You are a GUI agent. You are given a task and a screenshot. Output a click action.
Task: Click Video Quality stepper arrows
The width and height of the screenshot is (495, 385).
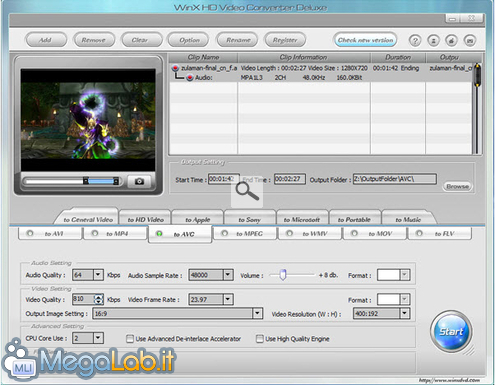tap(99, 299)
